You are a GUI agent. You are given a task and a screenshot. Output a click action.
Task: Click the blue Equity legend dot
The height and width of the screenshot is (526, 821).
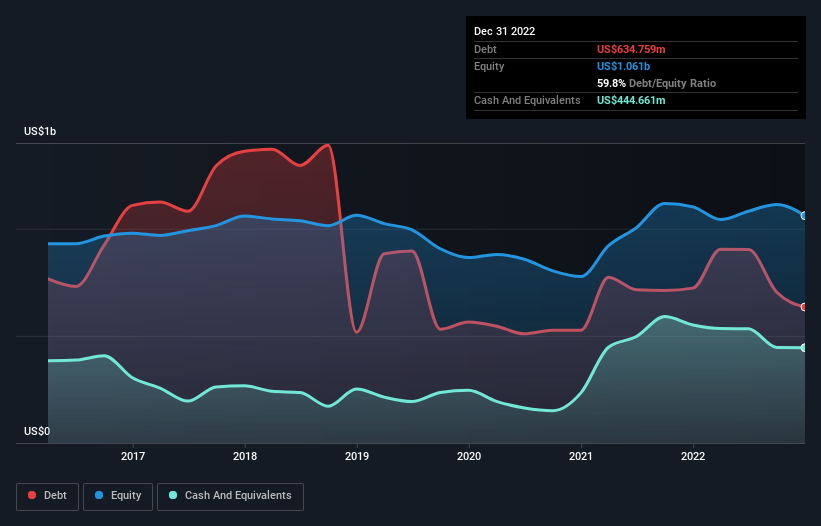point(99,495)
